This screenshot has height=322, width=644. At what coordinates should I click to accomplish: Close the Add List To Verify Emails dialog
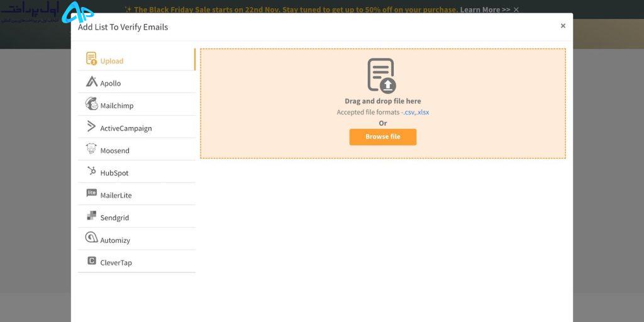tap(563, 26)
